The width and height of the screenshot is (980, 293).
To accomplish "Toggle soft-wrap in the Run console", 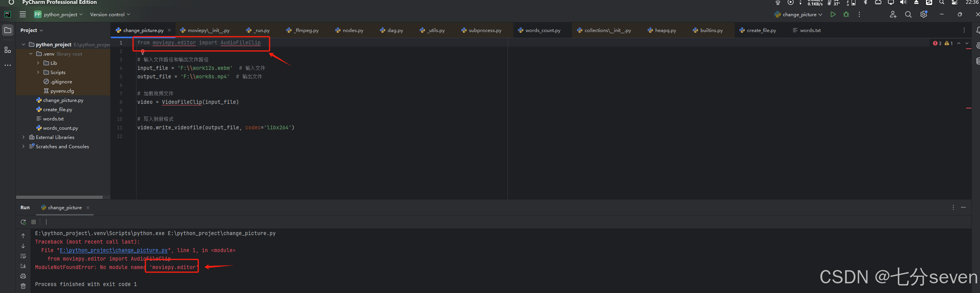I will [x=23, y=256].
